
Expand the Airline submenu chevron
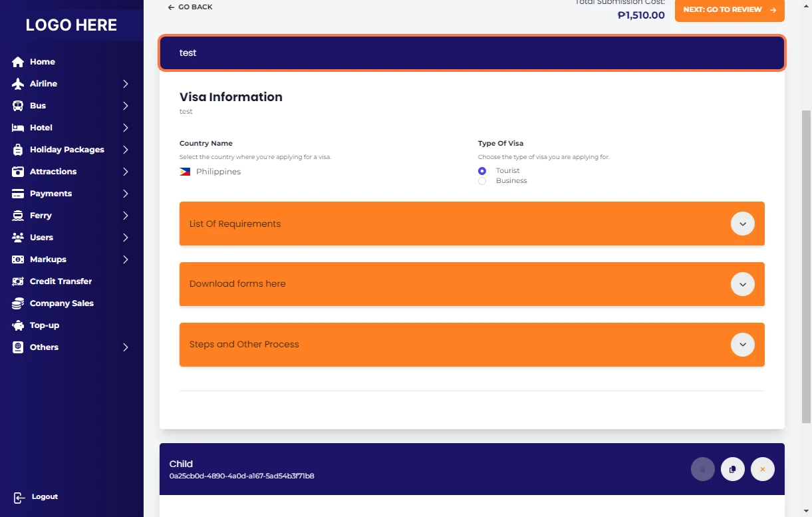pos(125,84)
